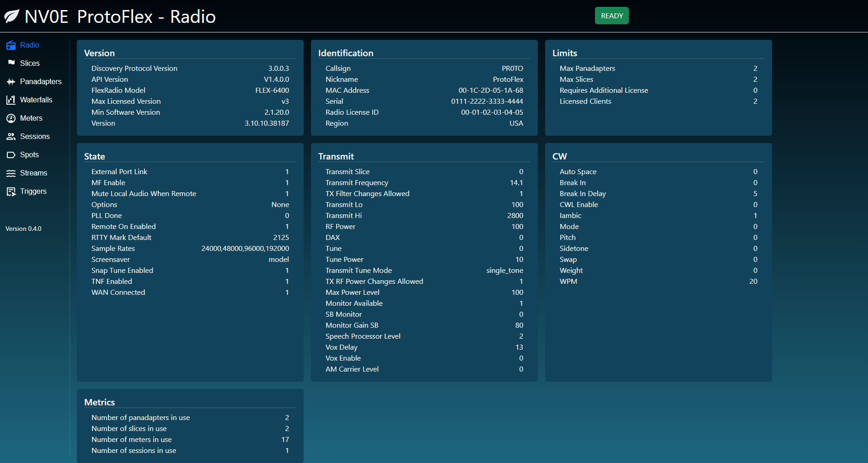
Task: Click the Break In Delay label
Action: point(583,194)
